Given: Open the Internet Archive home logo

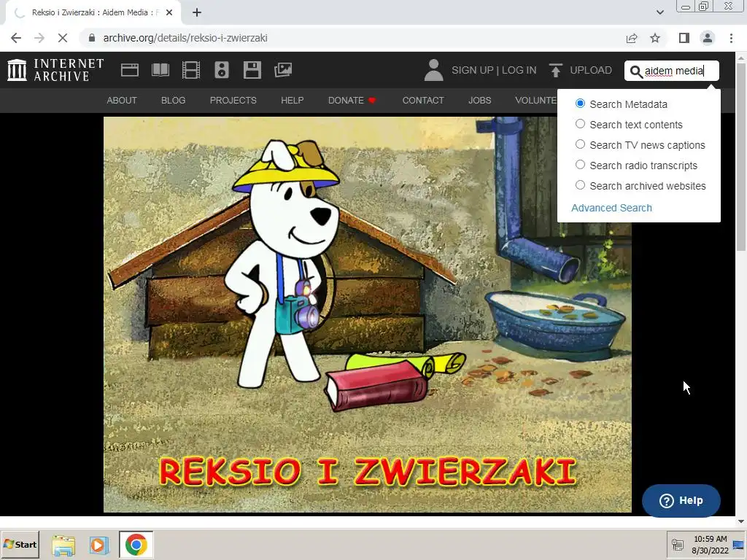Looking at the screenshot, I should click(55, 70).
